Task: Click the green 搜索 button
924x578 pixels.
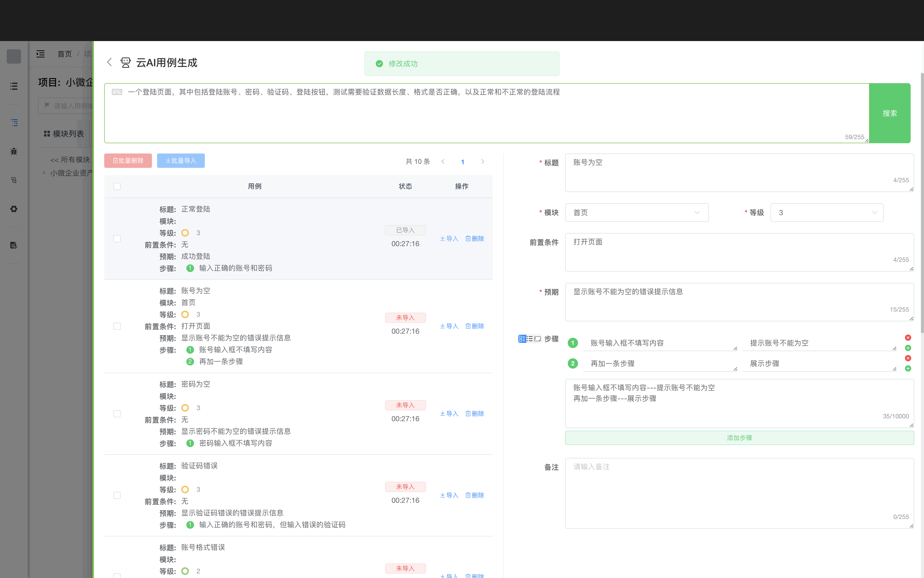Action: pyautogui.click(x=890, y=113)
